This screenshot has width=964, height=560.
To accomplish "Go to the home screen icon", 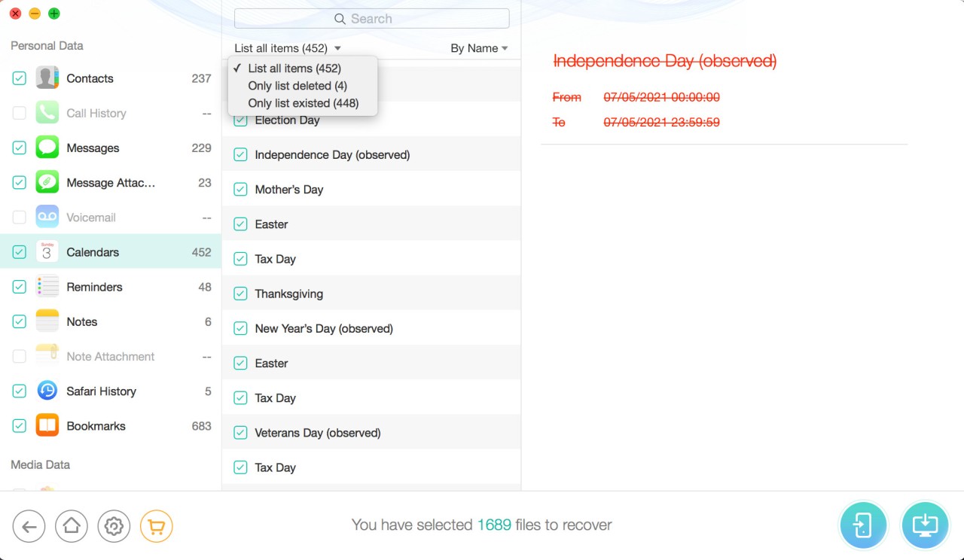I will click(x=72, y=527).
